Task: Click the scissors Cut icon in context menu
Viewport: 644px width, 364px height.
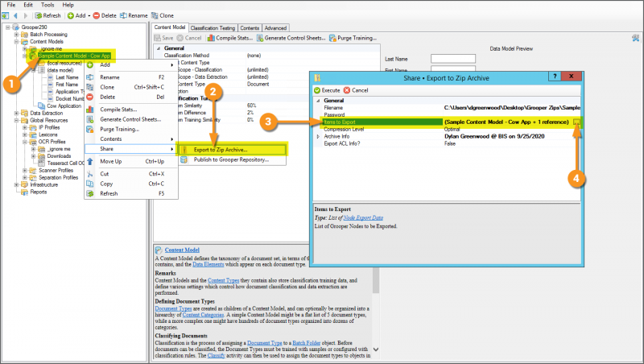Action: (90, 174)
